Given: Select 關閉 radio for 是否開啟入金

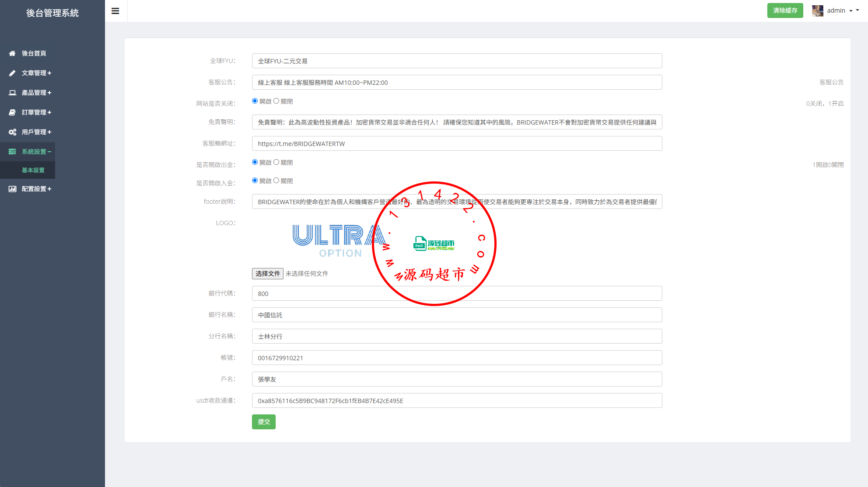Looking at the screenshot, I should (x=276, y=181).
